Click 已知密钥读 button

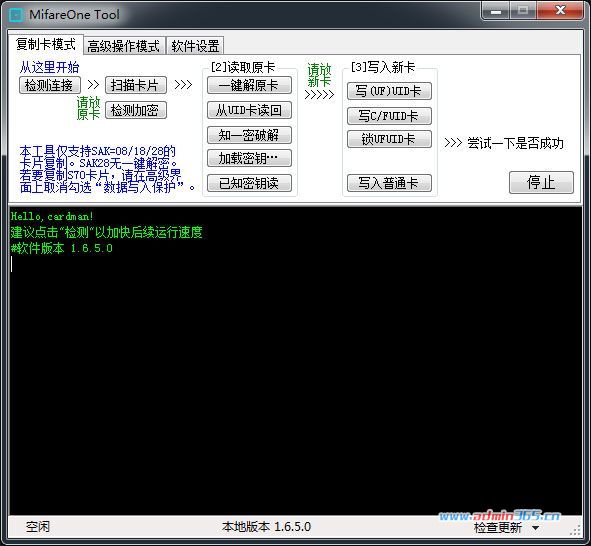point(249,183)
